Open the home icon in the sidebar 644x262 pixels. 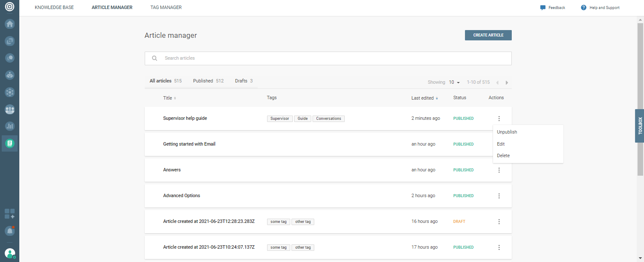tap(9, 24)
